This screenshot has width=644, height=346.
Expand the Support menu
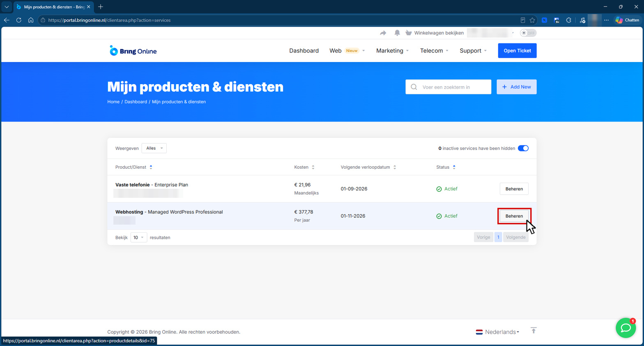(x=473, y=50)
